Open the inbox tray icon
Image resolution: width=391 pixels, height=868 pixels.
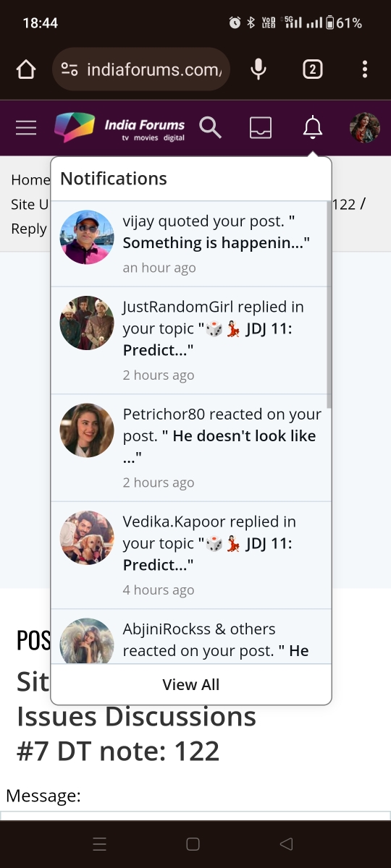click(261, 128)
